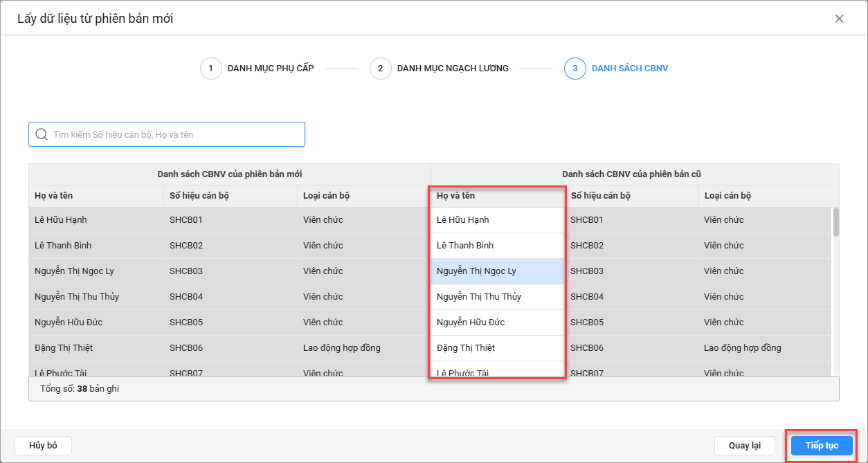This screenshot has width=868, height=463.
Task: Focus the Tìm kiếm search field
Action: 173,134
